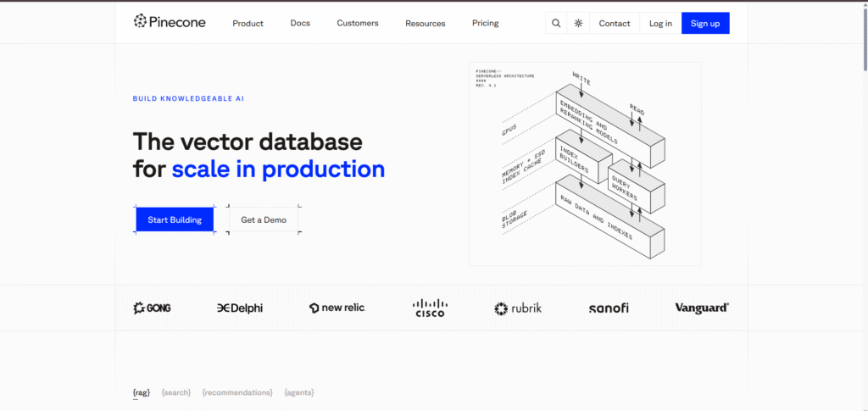Open the Docs menu item
The height and width of the screenshot is (411, 868).
tap(300, 23)
